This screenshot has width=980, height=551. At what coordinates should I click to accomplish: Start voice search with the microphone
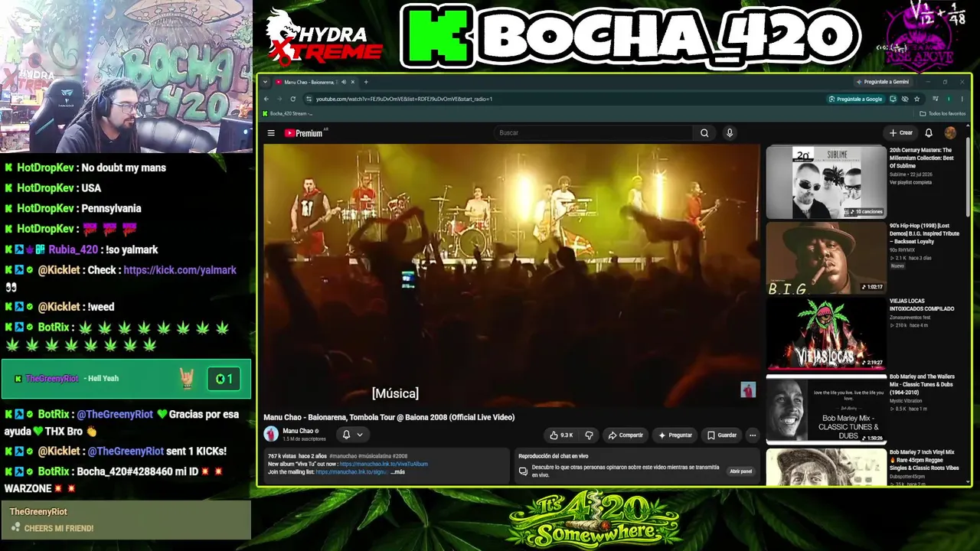pos(730,133)
